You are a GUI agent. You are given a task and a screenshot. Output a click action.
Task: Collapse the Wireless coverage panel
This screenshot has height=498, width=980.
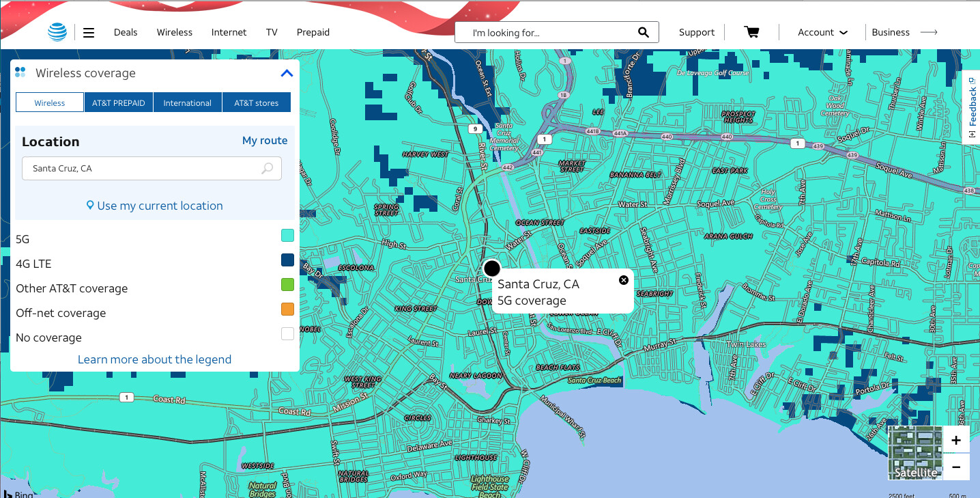coord(287,73)
